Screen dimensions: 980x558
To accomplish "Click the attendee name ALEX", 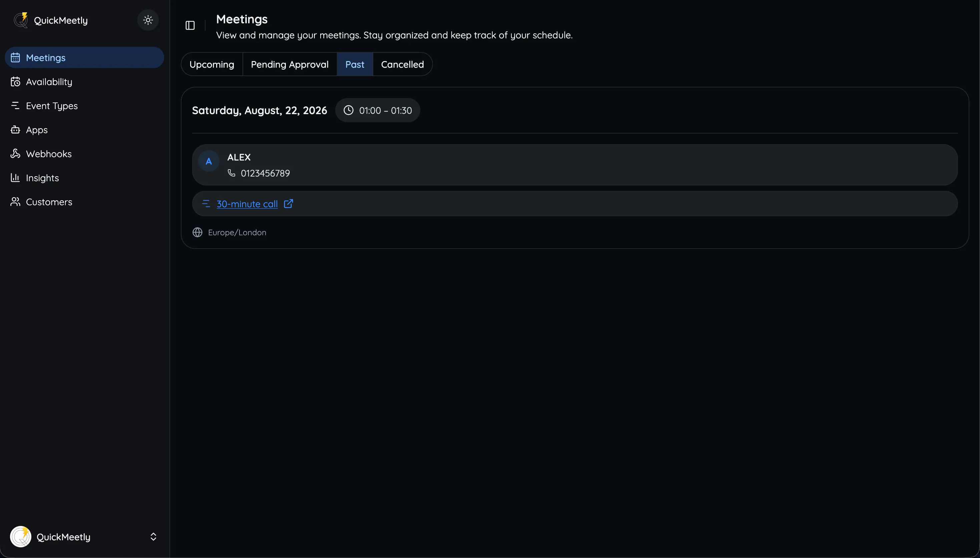I will 239,157.
